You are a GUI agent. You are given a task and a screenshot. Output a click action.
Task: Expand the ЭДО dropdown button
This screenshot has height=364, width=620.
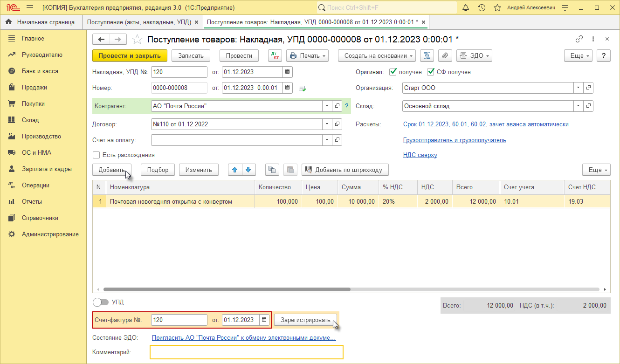tap(474, 55)
